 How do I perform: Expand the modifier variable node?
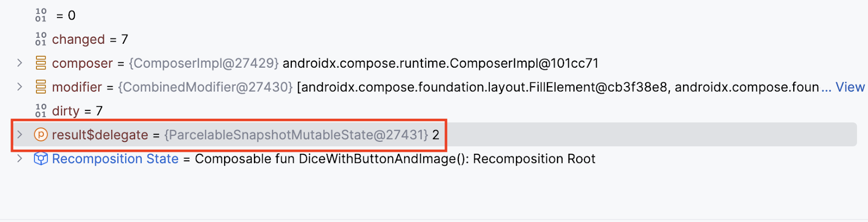tap(20, 87)
